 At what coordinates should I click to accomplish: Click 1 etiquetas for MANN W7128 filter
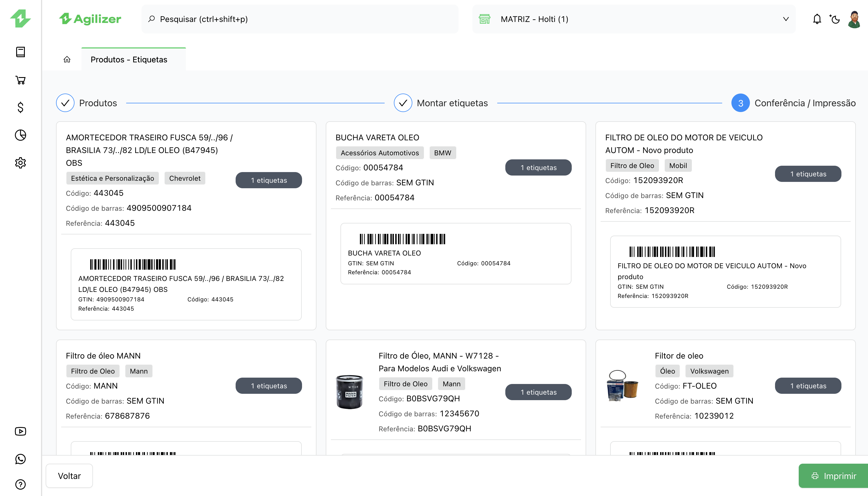pos(539,392)
